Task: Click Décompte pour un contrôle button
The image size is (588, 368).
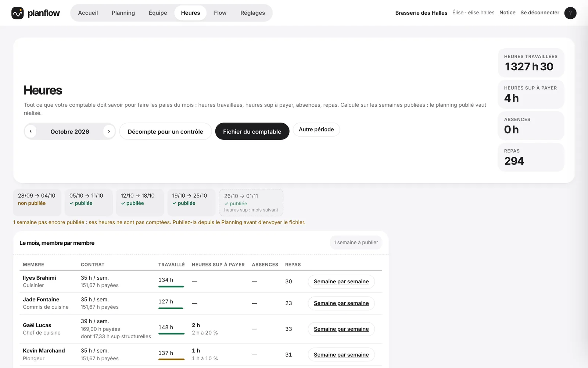Action: click(x=165, y=131)
